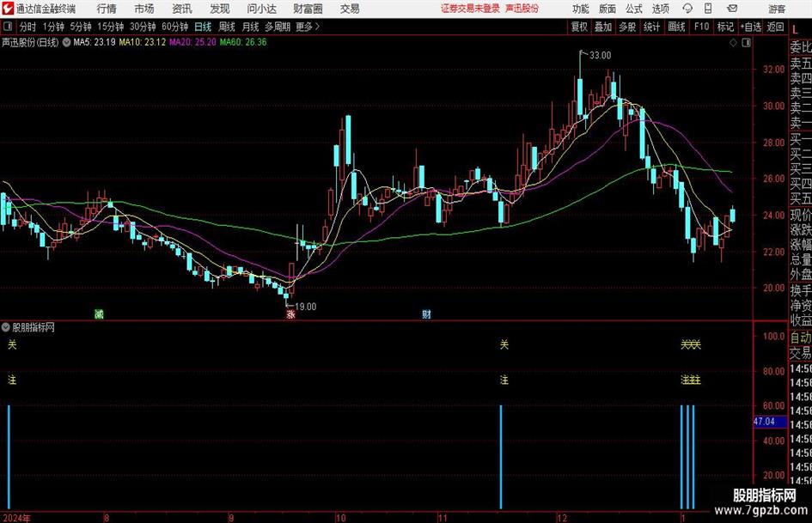
Task: Click the red 涨 marker on the chart
Action: coord(290,313)
